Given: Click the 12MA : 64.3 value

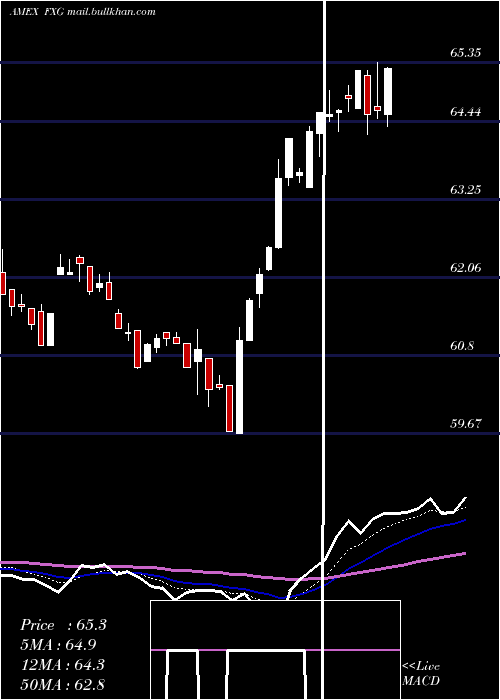Looking at the screenshot, I should [x=62, y=665].
